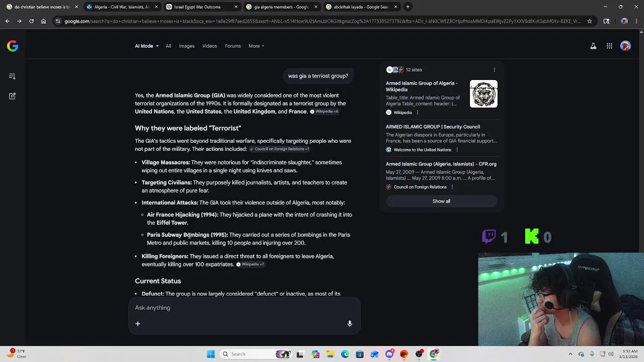Open a new browser tab
Viewport: 644px width, 362px height.
pos(408,7)
